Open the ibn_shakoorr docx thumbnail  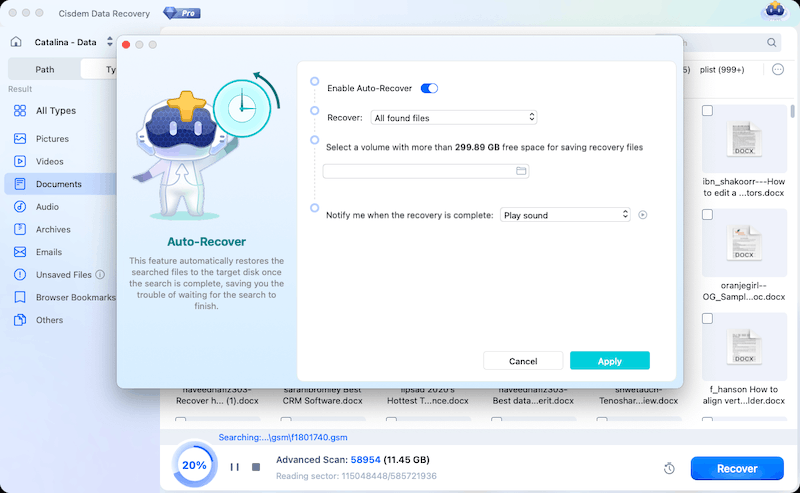click(744, 139)
